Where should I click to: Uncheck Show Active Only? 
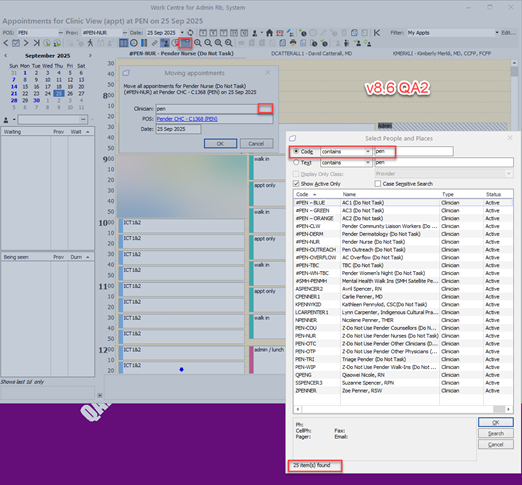tap(296, 184)
